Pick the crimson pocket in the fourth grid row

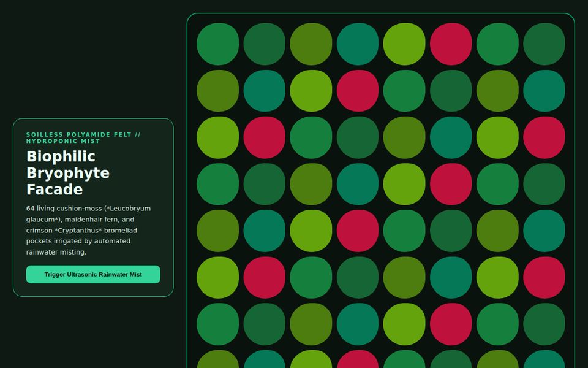pos(451,184)
